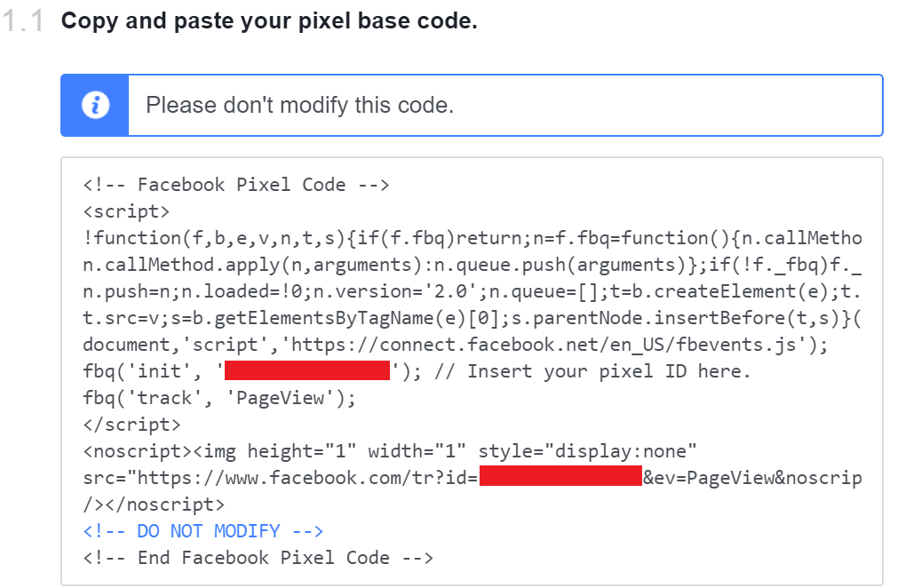Click the redacted ID in the noscript src
Screen dimensions: 921x588
pos(560,476)
